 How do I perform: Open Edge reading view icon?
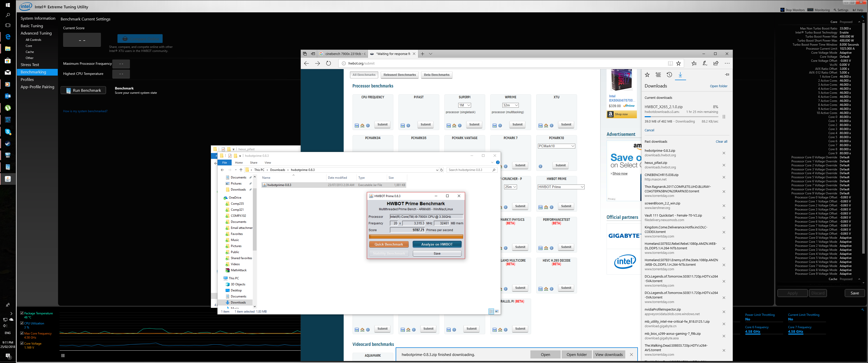click(x=670, y=63)
